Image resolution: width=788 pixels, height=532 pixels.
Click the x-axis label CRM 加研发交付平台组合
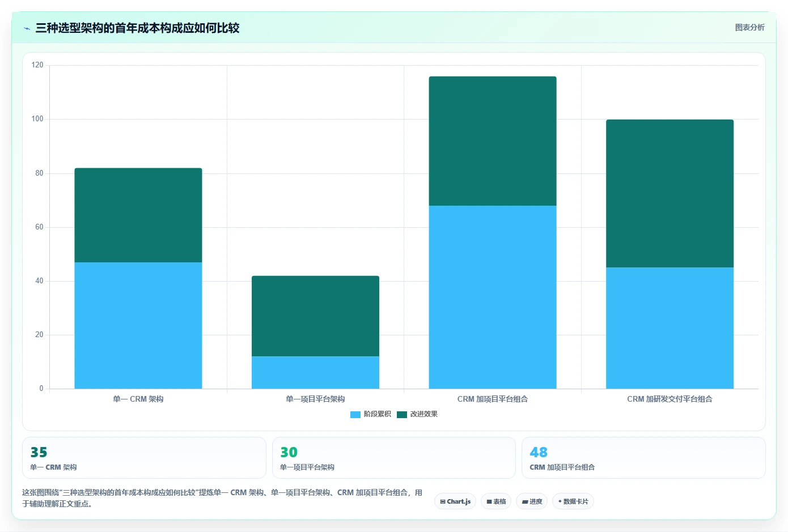(x=670, y=399)
